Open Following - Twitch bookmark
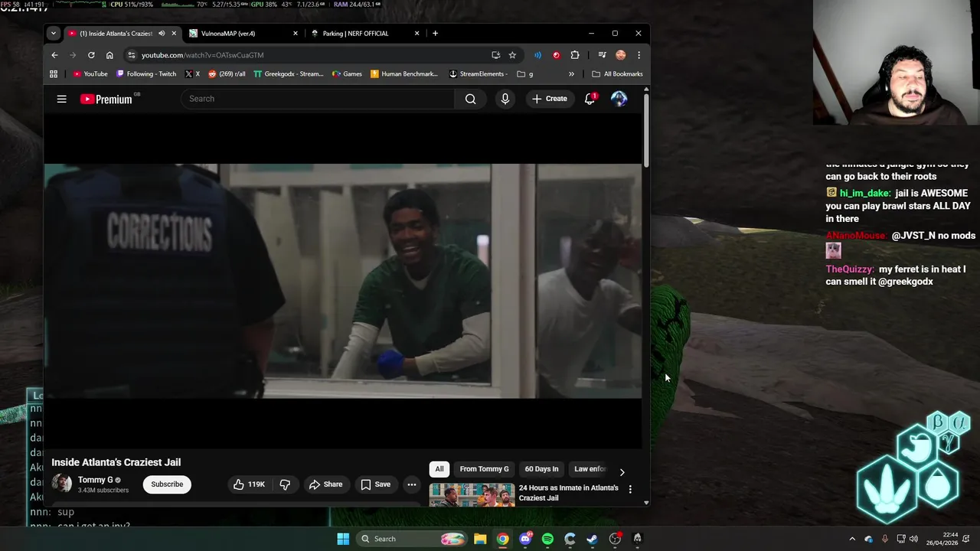980x551 pixels. click(x=146, y=74)
